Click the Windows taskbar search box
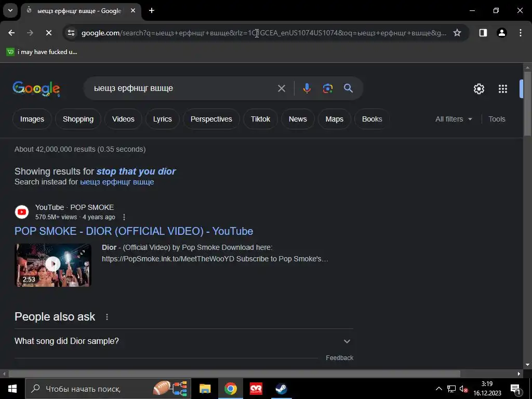This screenshot has width=532, height=399. click(x=108, y=389)
